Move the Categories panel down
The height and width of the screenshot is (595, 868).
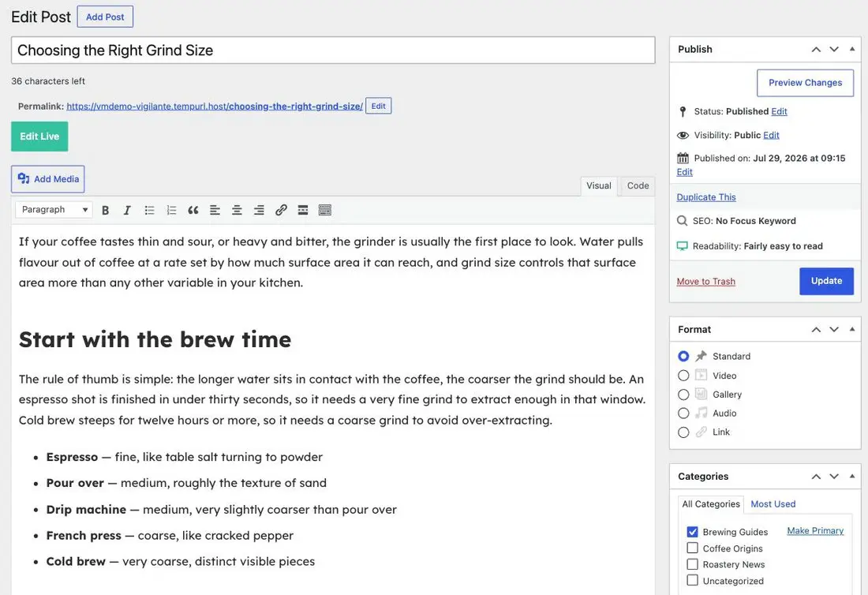834,477
